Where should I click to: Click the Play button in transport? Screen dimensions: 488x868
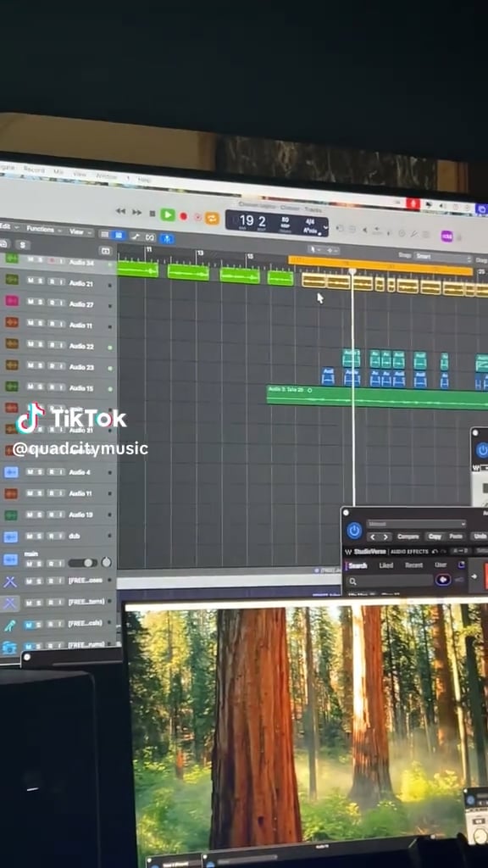168,214
